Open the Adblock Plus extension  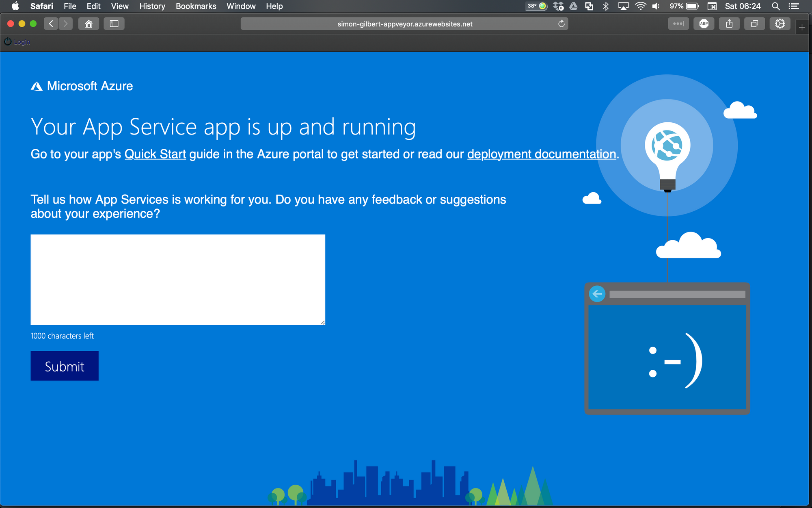704,24
